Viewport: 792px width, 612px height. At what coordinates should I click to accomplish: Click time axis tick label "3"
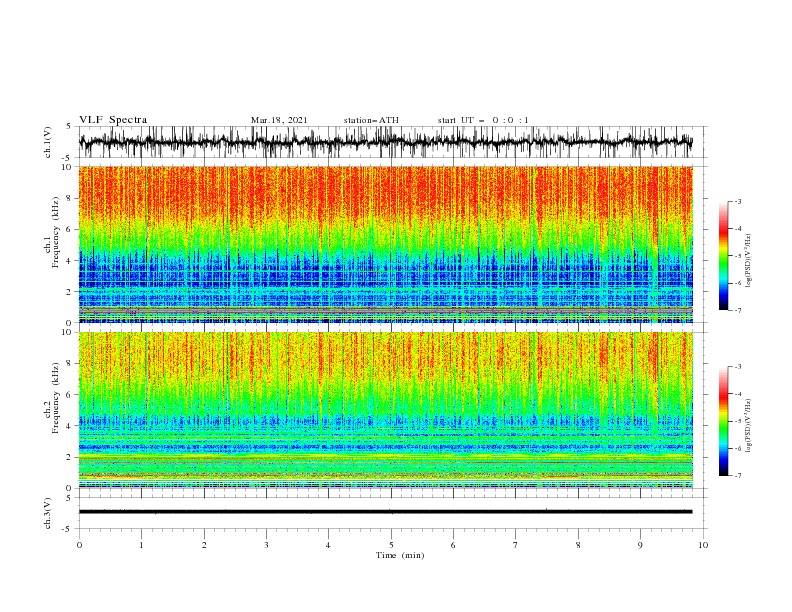tap(266, 545)
